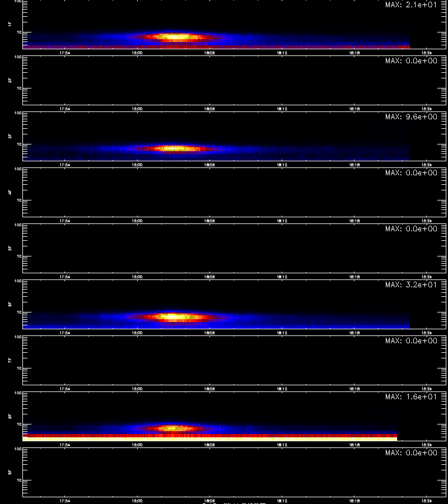Click the MAX: 3.2e+01 label in panel 6F

tap(411, 285)
